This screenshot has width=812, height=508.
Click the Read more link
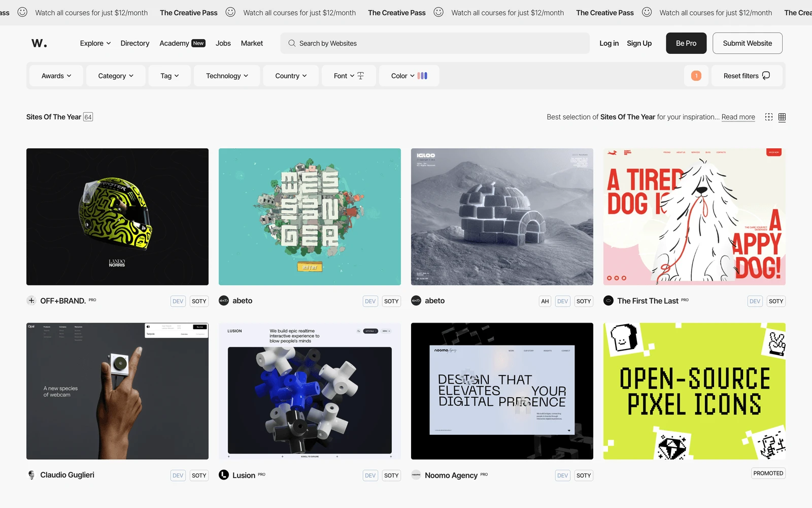pos(738,117)
